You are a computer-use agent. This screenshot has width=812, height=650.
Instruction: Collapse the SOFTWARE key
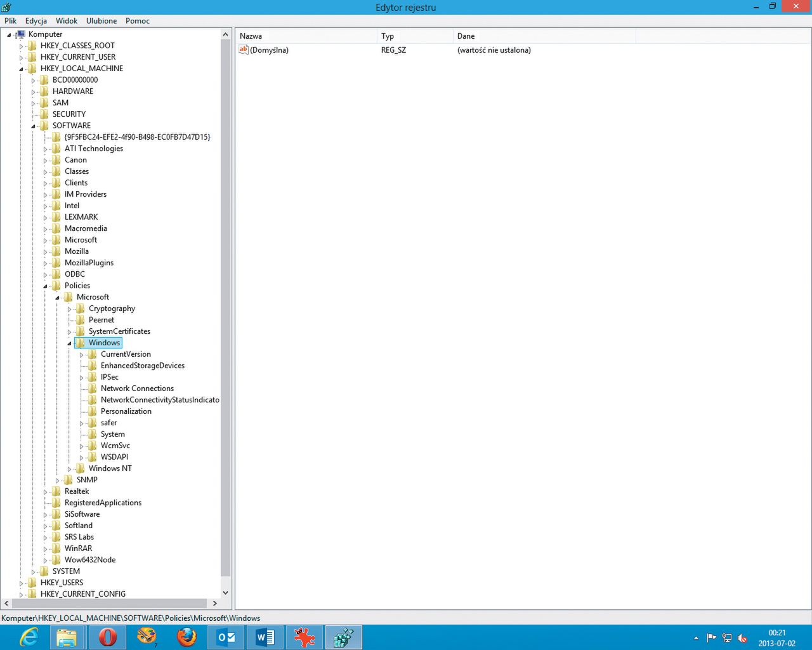pyautogui.click(x=33, y=126)
